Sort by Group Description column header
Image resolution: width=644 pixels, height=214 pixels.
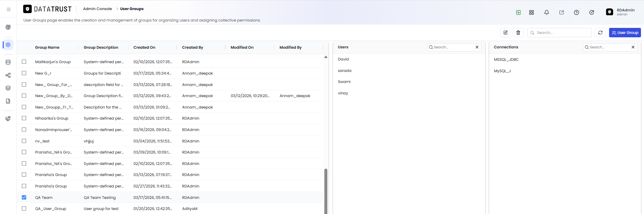point(101,47)
